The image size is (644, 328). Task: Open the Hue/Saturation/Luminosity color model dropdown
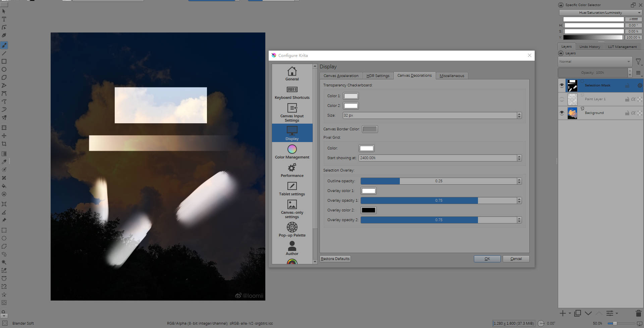600,13
